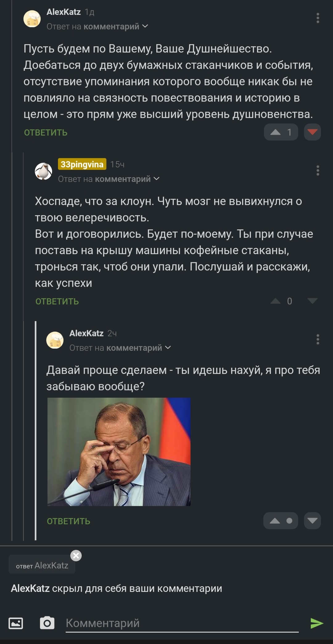This screenshot has width=333, height=644.
Task: Downvote AlexKatz's latest reply with the photo
Action: pos(312,521)
